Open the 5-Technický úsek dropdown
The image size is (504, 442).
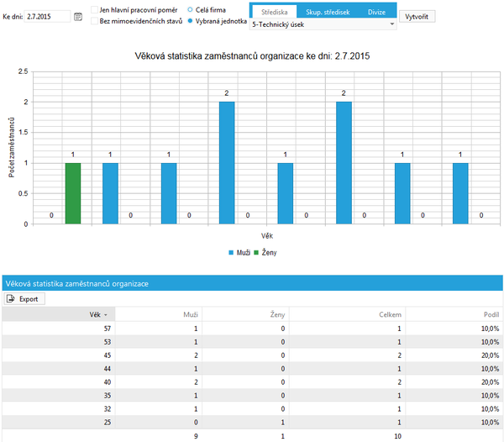323,24
